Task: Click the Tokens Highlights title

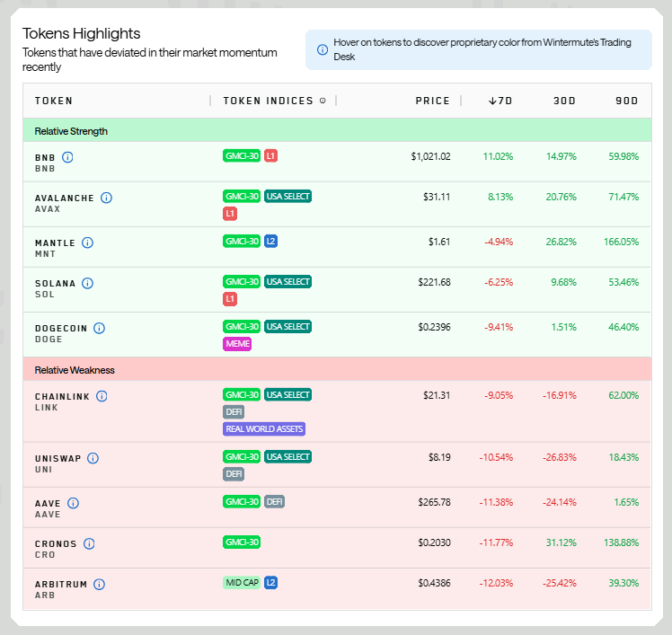Action: [x=82, y=34]
